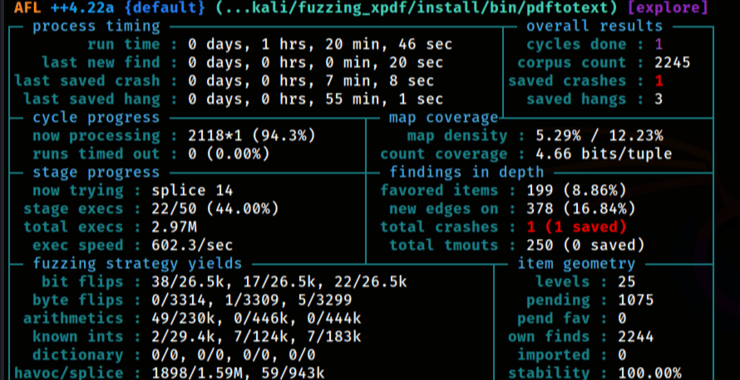Click the arithmetics yields '49/230k, 0/446k, 0/444k'
The width and height of the screenshot is (740, 380).
tap(256, 319)
